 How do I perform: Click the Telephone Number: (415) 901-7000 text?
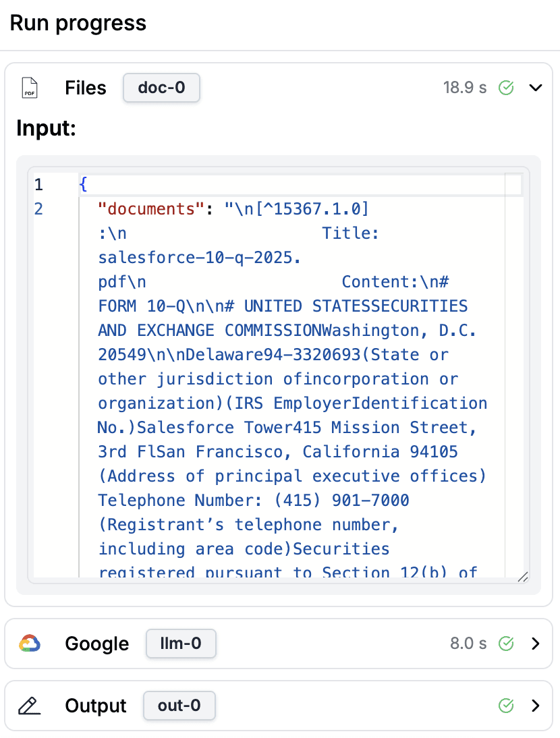pos(254,501)
